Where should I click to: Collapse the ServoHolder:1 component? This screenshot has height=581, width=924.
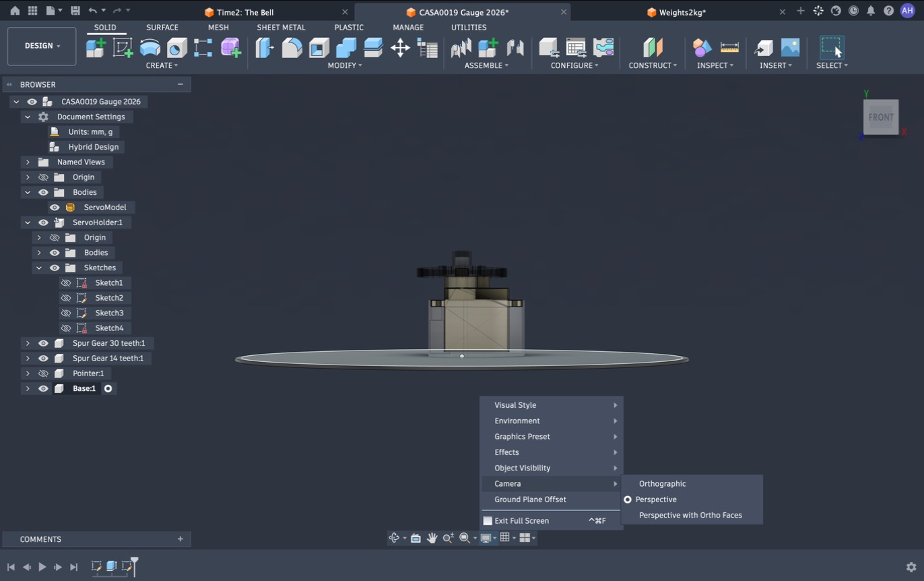[x=28, y=222]
